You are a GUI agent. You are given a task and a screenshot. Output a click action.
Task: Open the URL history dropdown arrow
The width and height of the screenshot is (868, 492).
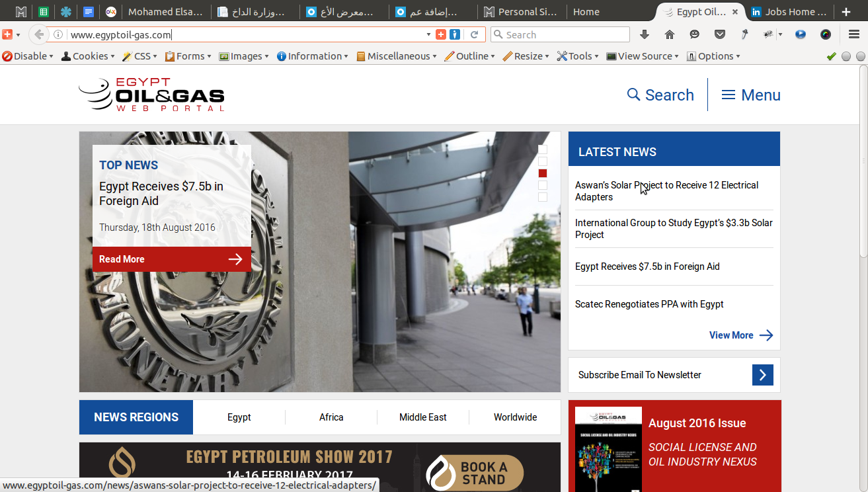(428, 35)
